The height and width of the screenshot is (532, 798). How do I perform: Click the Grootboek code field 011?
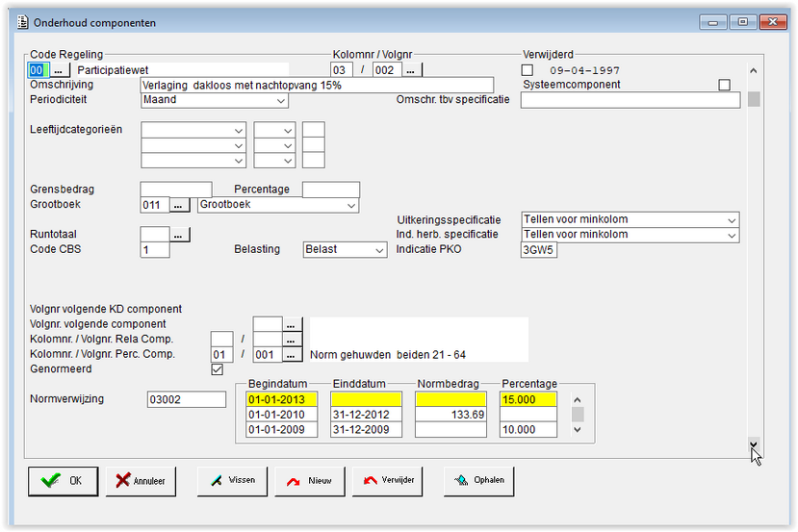click(155, 205)
